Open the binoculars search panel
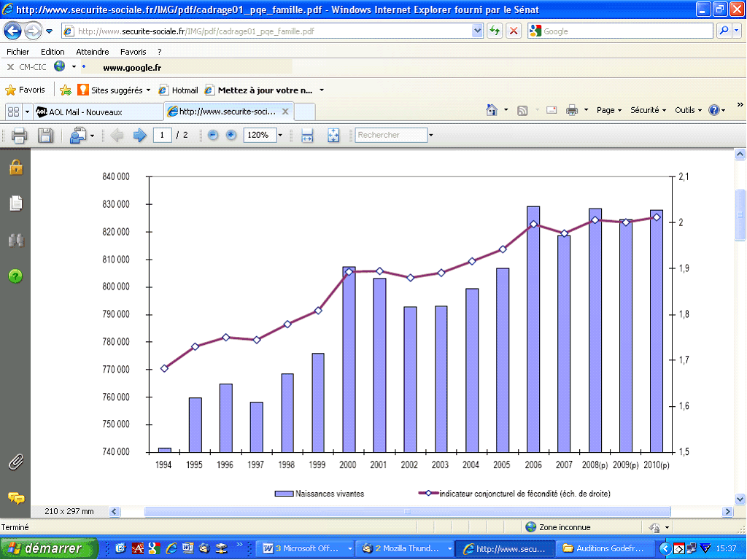The height and width of the screenshot is (560, 747). tap(16, 240)
